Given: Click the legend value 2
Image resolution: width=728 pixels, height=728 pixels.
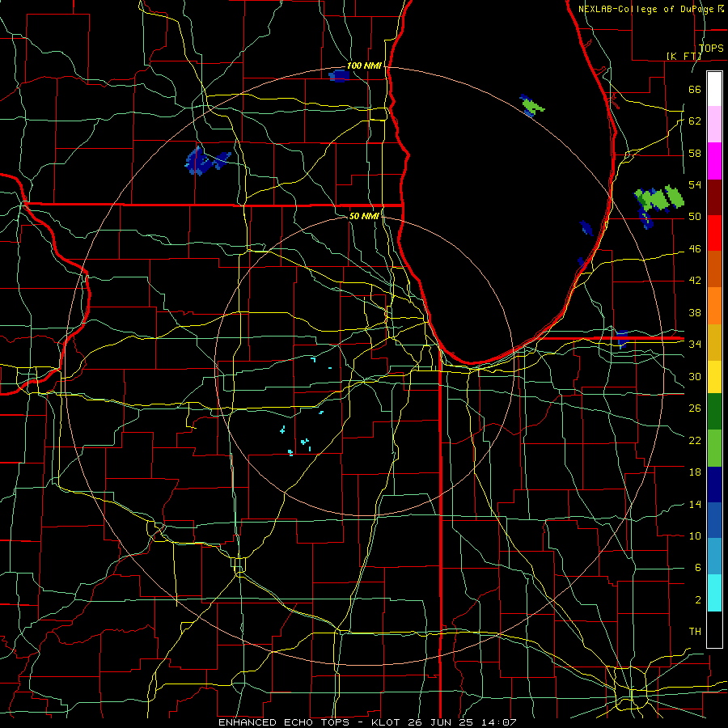Looking at the screenshot, I should click(x=697, y=600).
